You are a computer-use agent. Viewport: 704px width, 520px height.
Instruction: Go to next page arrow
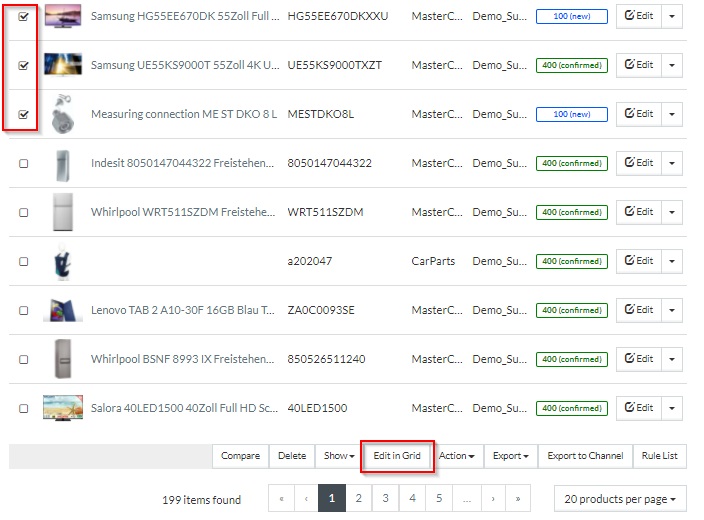pos(493,498)
